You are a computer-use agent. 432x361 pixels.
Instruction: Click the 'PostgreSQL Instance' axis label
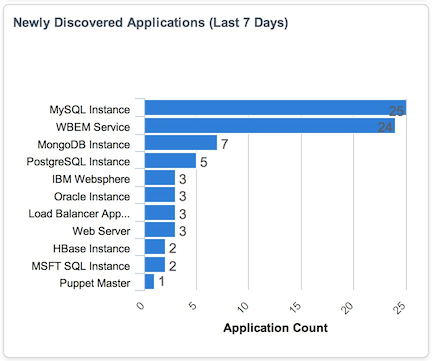coord(78,162)
